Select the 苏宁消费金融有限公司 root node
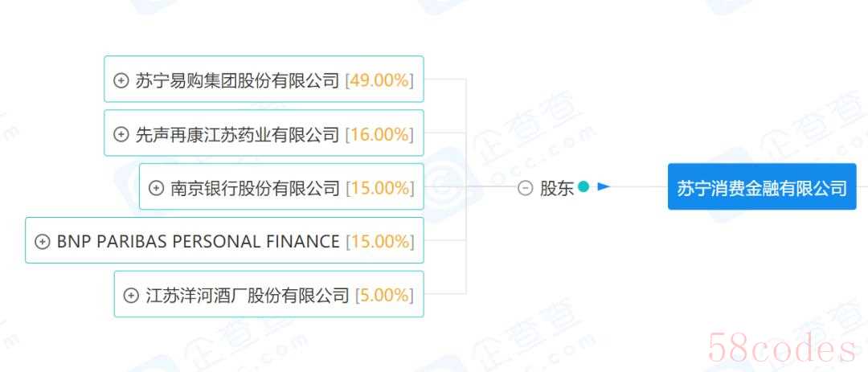This screenshot has height=372, width=868. point(762,186)
